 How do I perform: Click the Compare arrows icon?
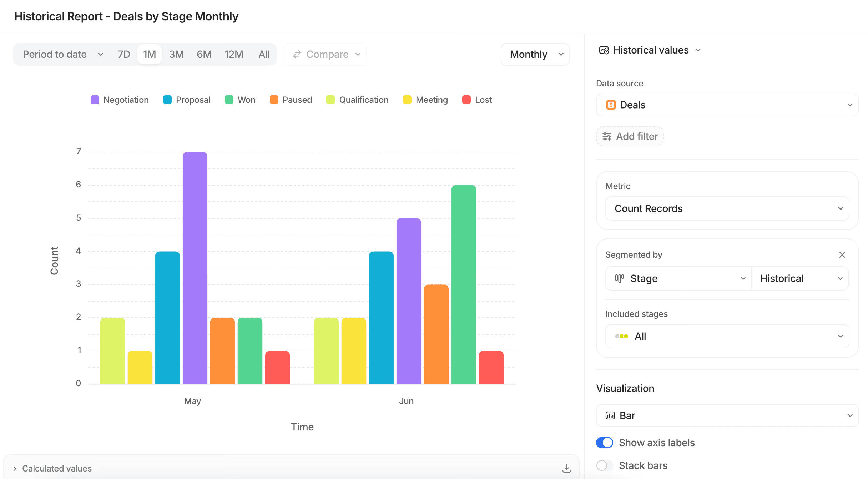point(297,54)
